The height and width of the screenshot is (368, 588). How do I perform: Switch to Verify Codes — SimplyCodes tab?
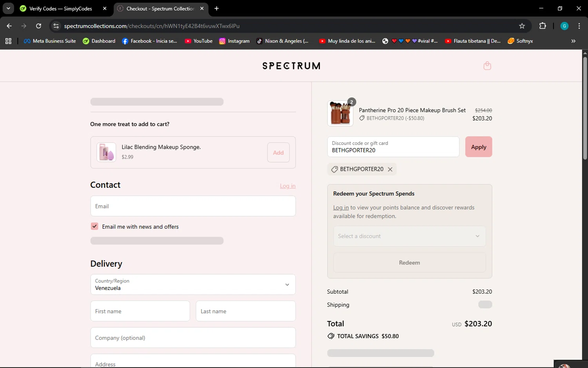pos(61,8)
